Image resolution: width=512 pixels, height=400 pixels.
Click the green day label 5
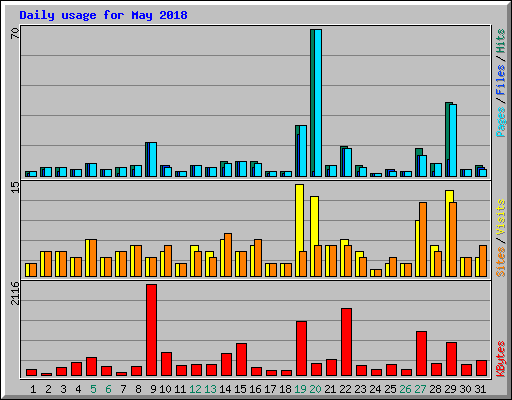pos(93,389)
